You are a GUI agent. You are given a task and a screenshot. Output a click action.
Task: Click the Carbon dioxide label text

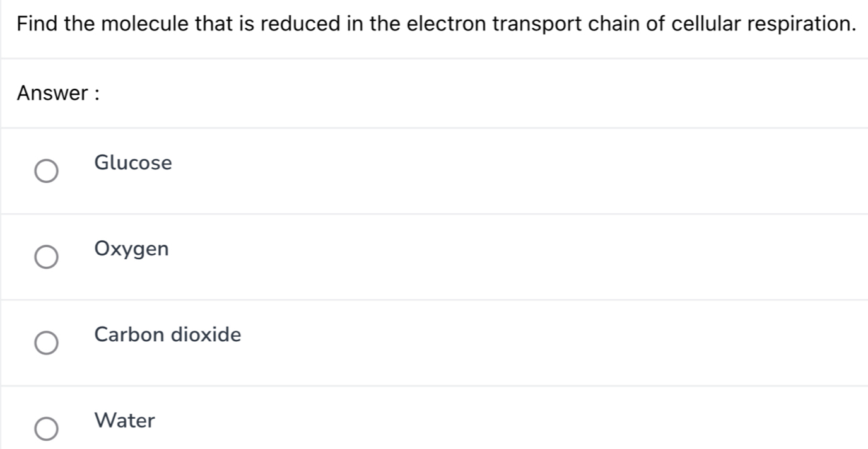click(x=167, y=334)
